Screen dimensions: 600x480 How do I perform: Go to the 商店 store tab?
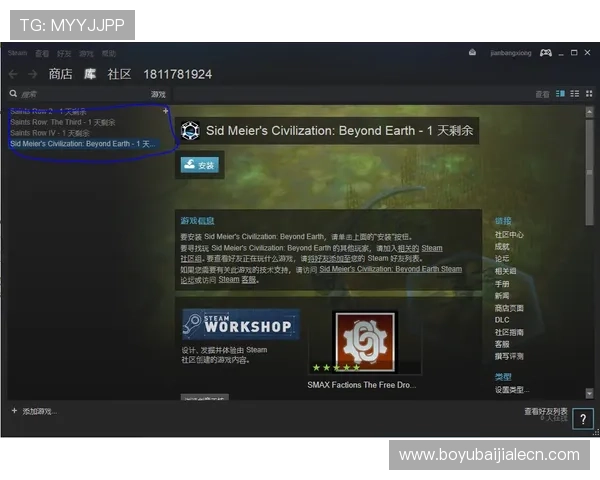(60, 74)
